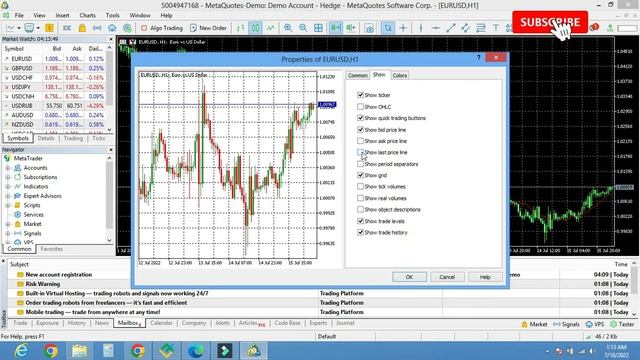Switch to the Common tab in Properties dialog
Screen dimensions: 640x360
[358, 76]
